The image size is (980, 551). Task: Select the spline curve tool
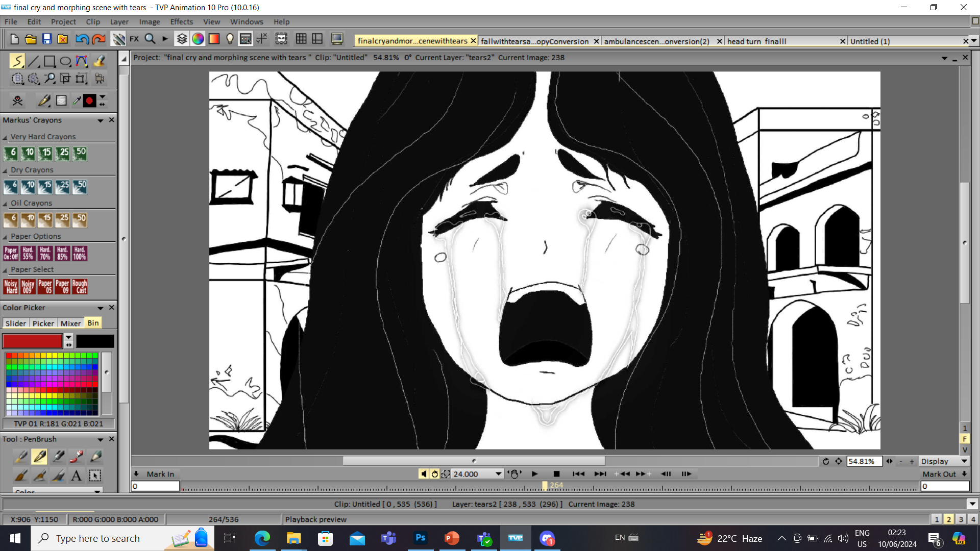tap(81, 61)
